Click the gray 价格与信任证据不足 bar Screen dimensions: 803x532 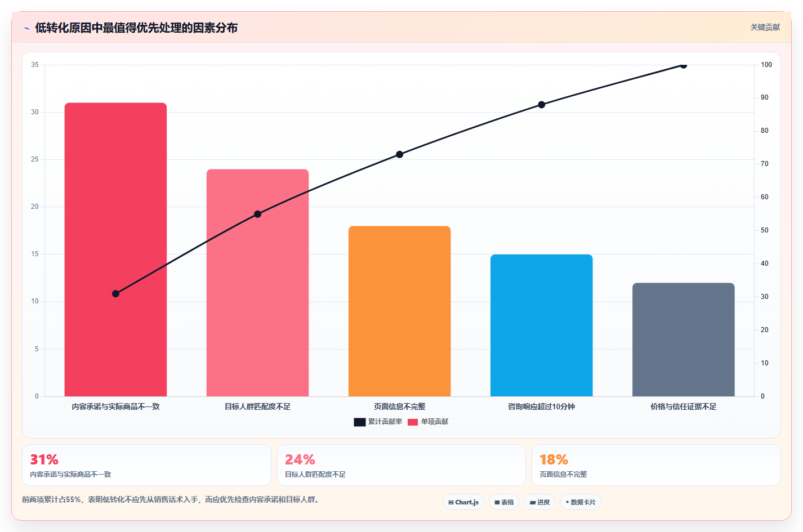tap(684, 339)
